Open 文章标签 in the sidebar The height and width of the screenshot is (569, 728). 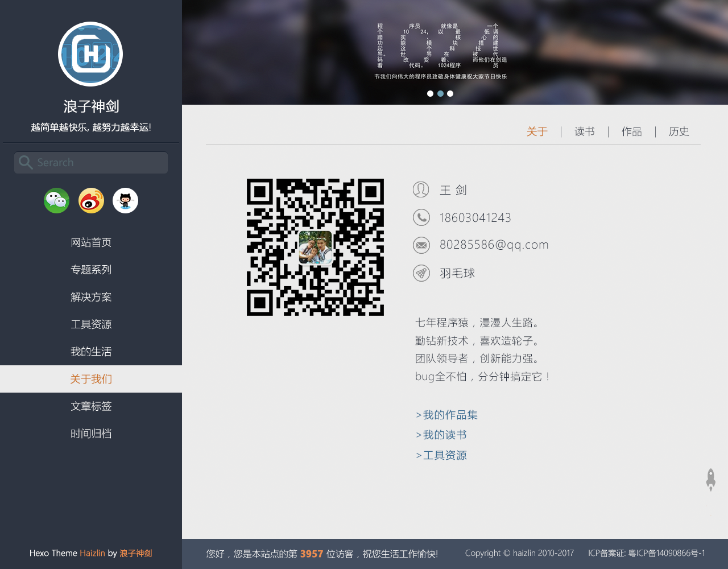[91, 406]
